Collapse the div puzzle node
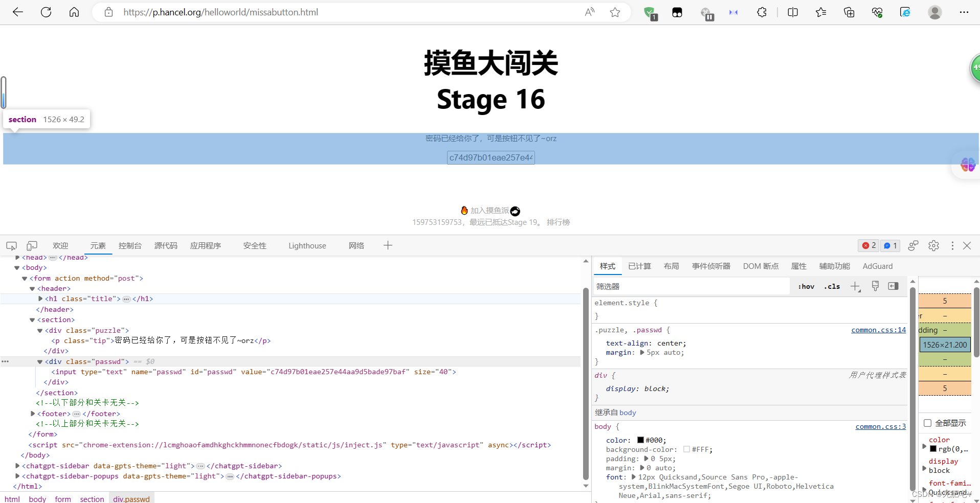 pos(40,331)
